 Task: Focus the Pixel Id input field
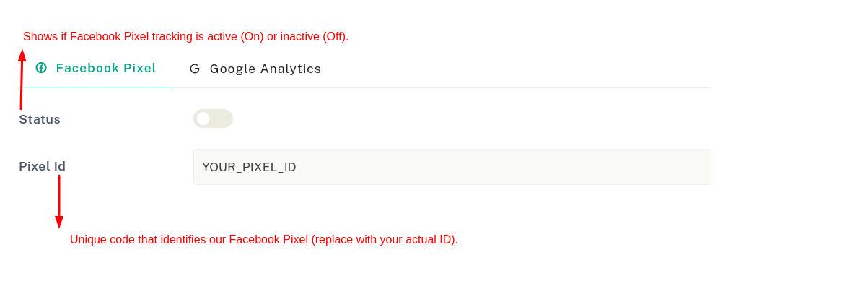(452, 167)
